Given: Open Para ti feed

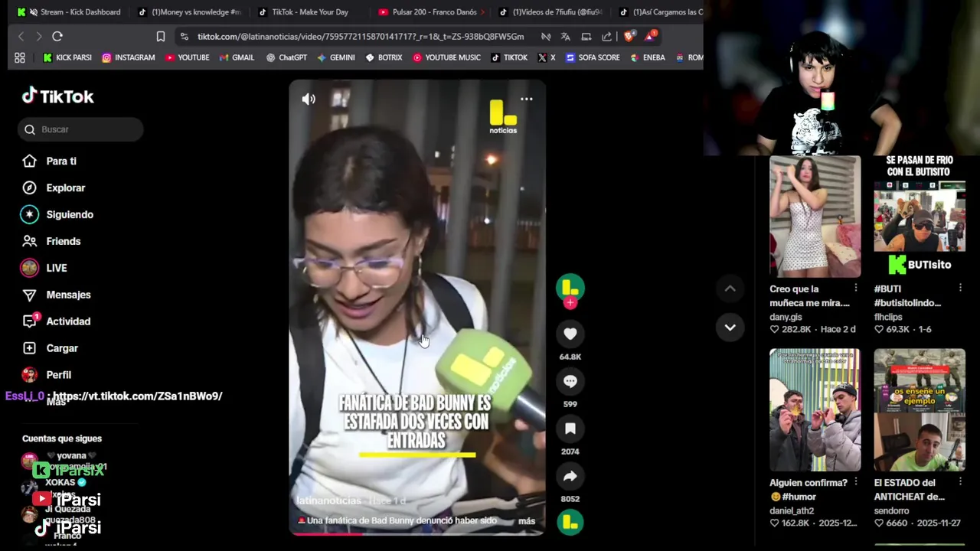Looking at the screenshot, I should tap(60, 161).
